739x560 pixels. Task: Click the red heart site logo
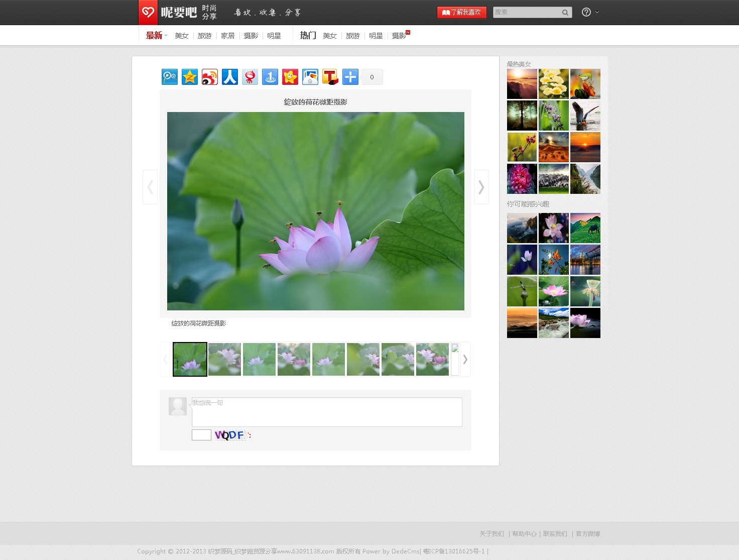[x=148, y=12]
